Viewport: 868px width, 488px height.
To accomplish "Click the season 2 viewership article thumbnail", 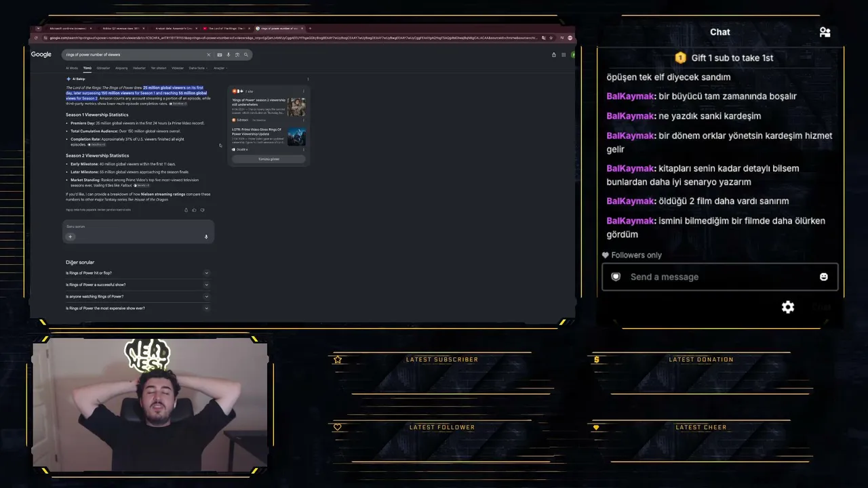I will 296,106.
